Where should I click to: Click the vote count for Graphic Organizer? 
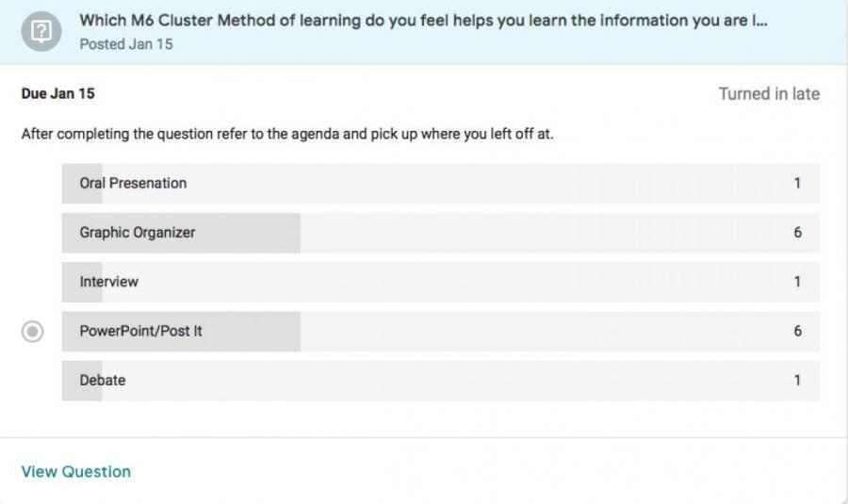coord(797,233)
